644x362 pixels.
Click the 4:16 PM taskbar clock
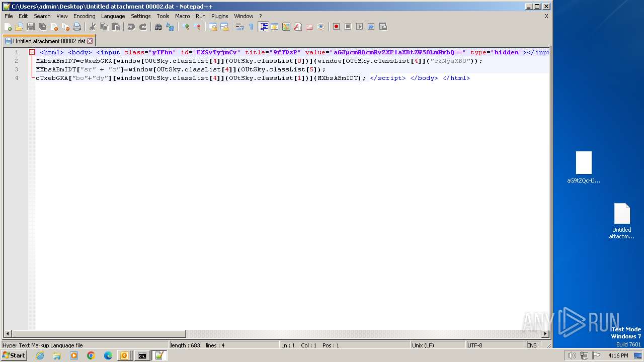click(618, 355)
